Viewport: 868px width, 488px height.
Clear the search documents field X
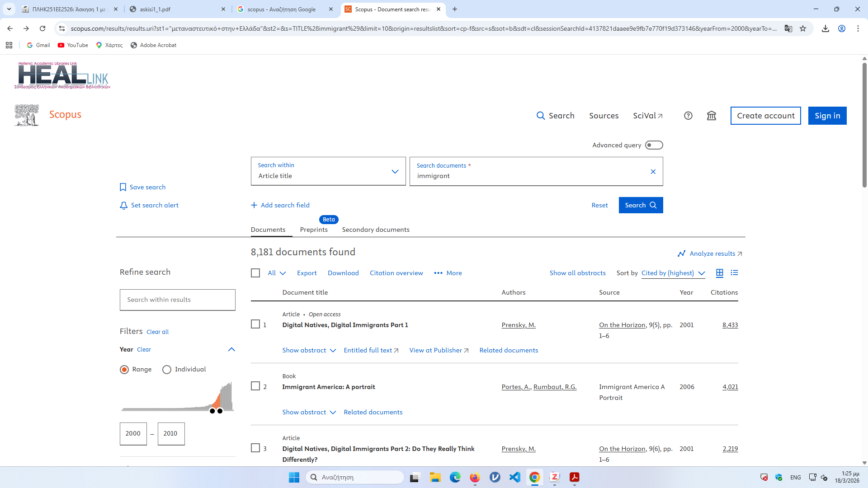(653, 172)
